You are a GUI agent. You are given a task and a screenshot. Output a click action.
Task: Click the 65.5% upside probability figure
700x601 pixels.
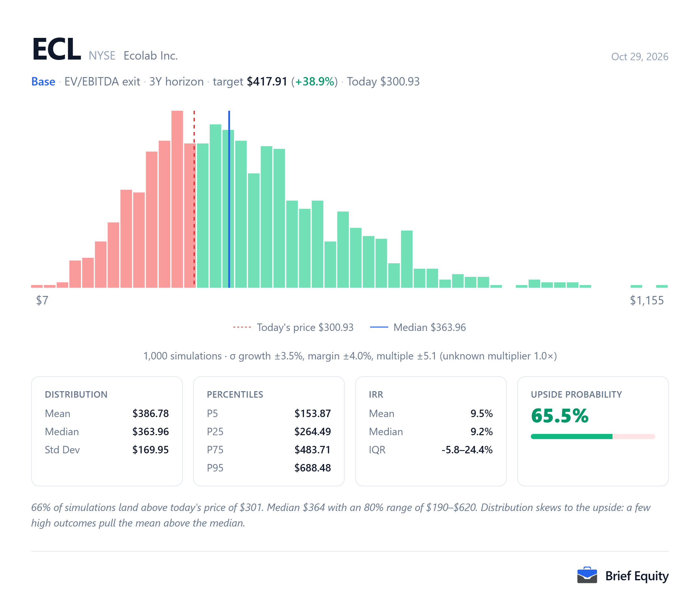click(559, 416)
